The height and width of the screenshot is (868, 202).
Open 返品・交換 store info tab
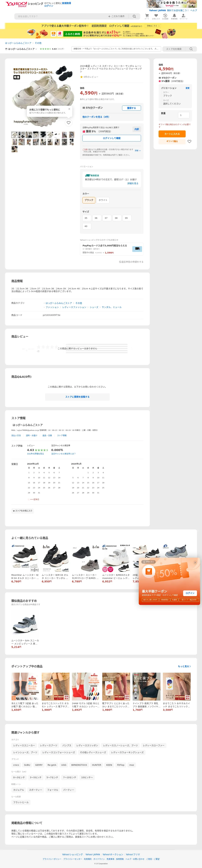point(47,435)
